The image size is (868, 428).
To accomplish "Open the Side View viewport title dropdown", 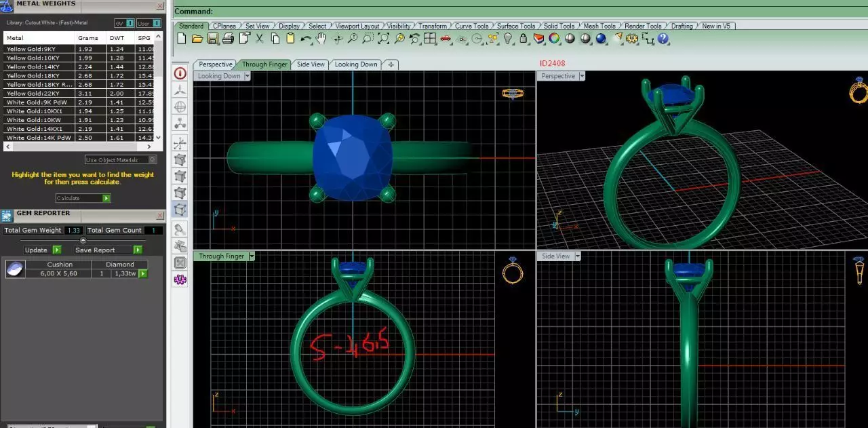I will pyautogui.click(x=576, y=256).
